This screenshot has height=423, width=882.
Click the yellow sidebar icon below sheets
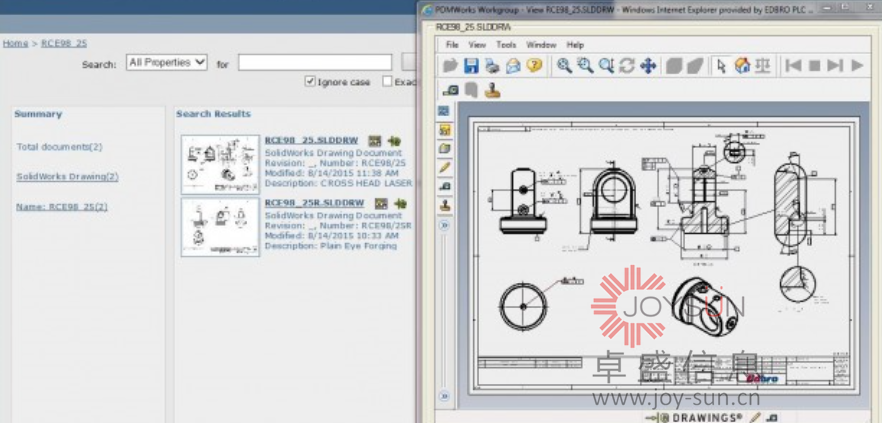[444, 130]
